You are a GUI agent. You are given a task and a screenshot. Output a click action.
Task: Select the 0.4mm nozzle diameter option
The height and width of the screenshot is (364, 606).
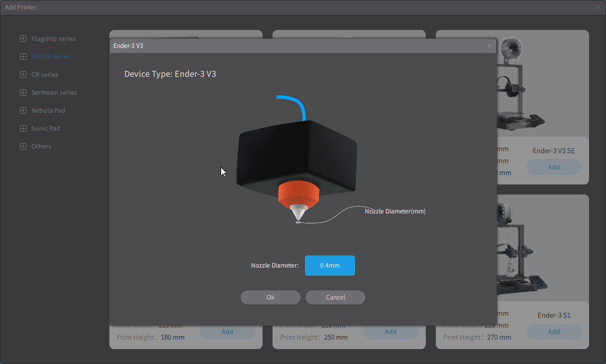click(x=330, y=265)
